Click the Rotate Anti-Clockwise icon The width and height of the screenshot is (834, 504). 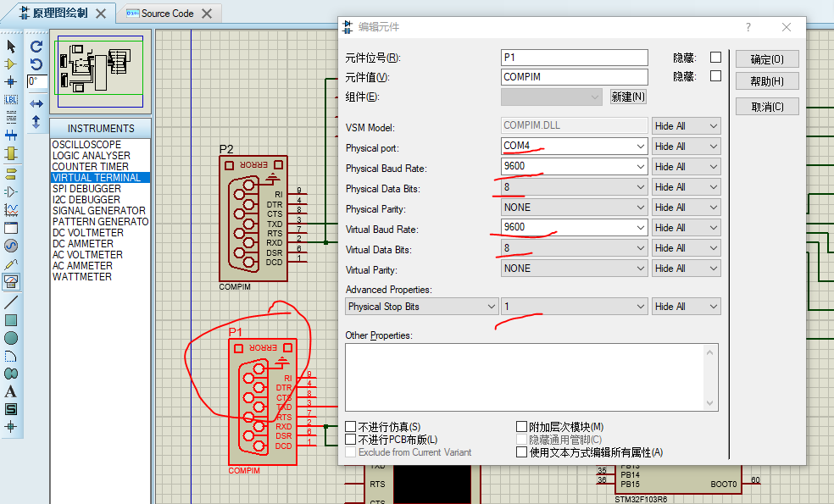tap(36, 64)
